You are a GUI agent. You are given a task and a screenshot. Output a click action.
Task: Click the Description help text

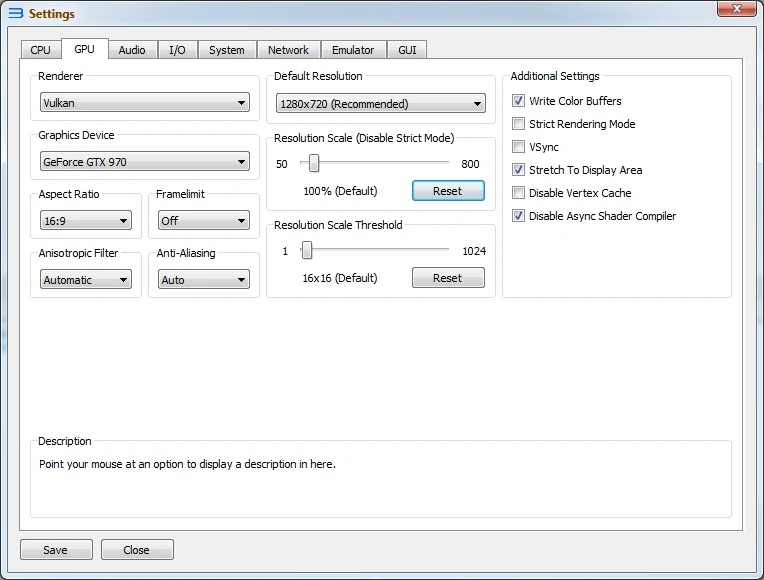pyautogui.click(x=187, y=464)
